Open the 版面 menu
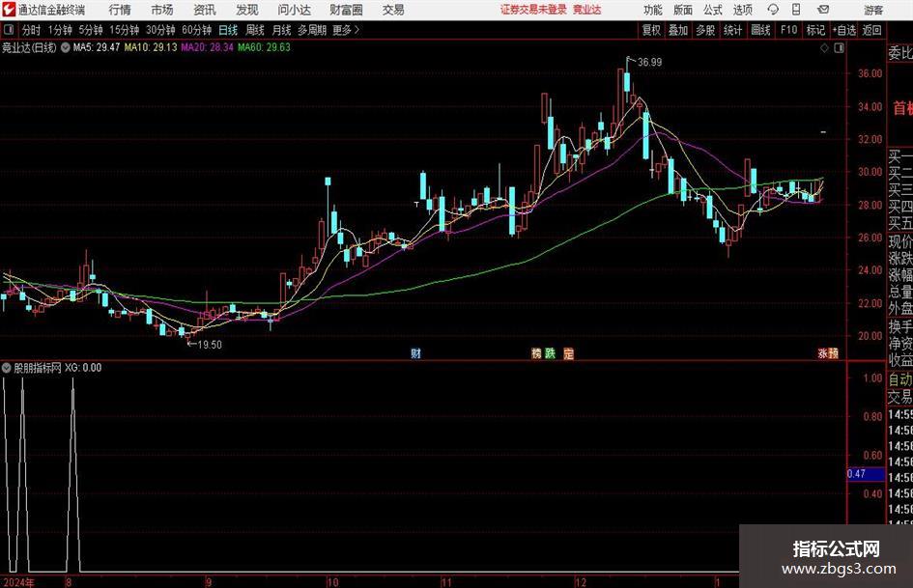 tap(682, 10)
